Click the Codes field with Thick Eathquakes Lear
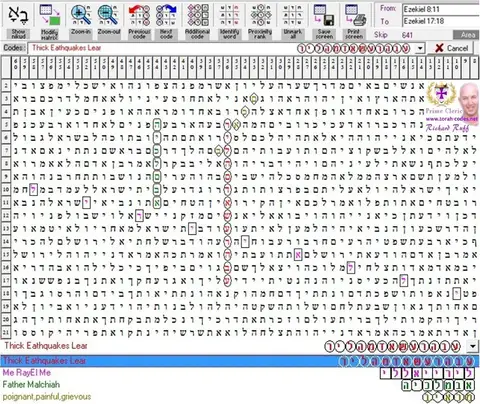Viewport: 480px width, 404px height. point(222,48)
